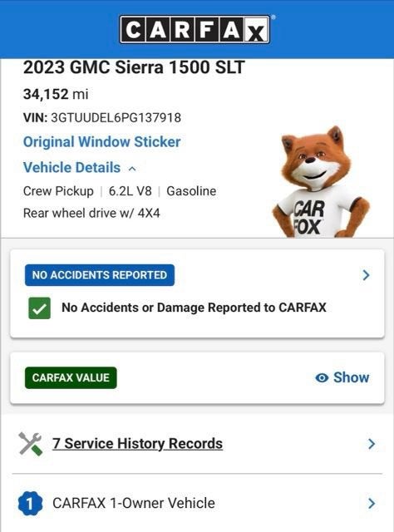
Task: Open the Original Window Sticker link
Action: point(101,142)
